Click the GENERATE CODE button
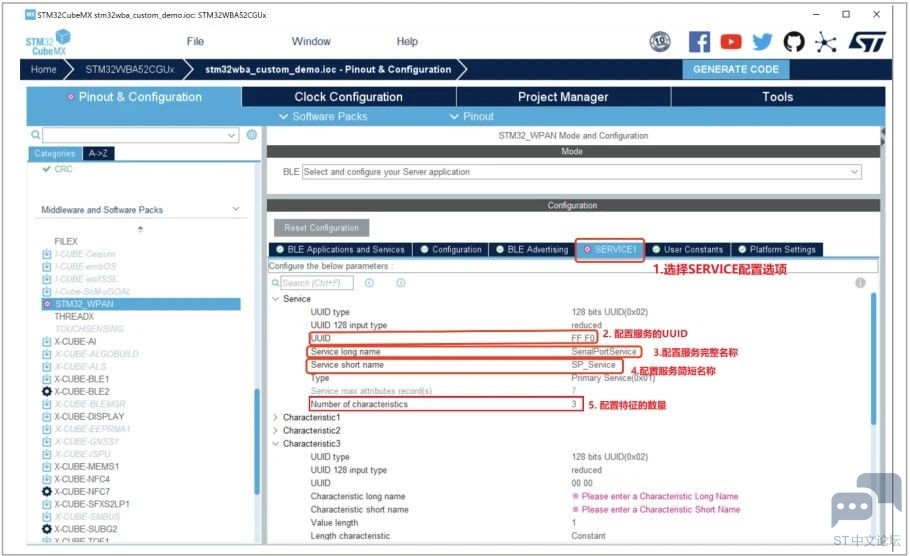The image size is (910, 556). click(736, 69)
